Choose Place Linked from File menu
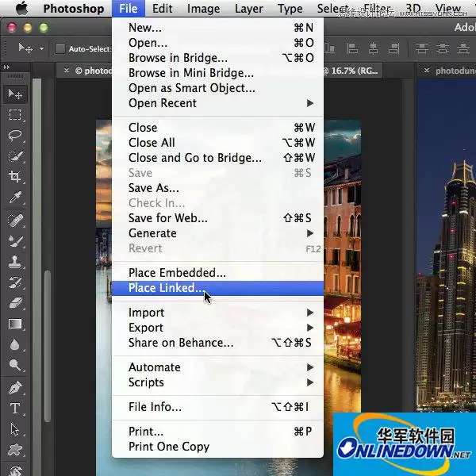Screen dimensions: 476x476 (x=217, y=288)
